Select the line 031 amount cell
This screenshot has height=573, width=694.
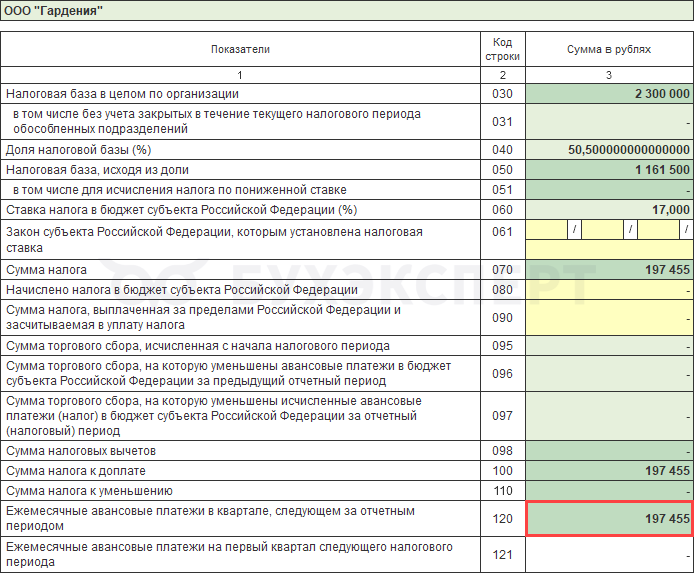point(609,122)
